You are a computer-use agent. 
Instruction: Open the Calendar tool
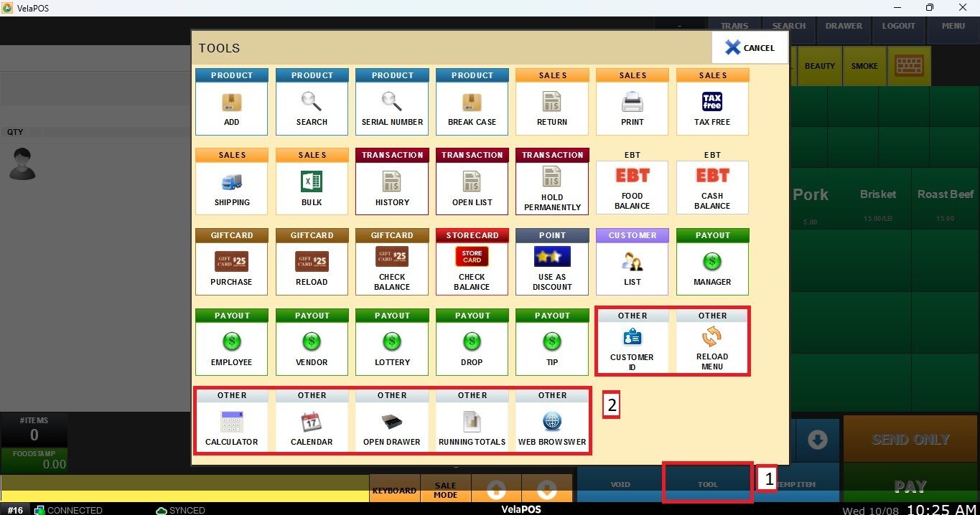[x=312, y=427]
